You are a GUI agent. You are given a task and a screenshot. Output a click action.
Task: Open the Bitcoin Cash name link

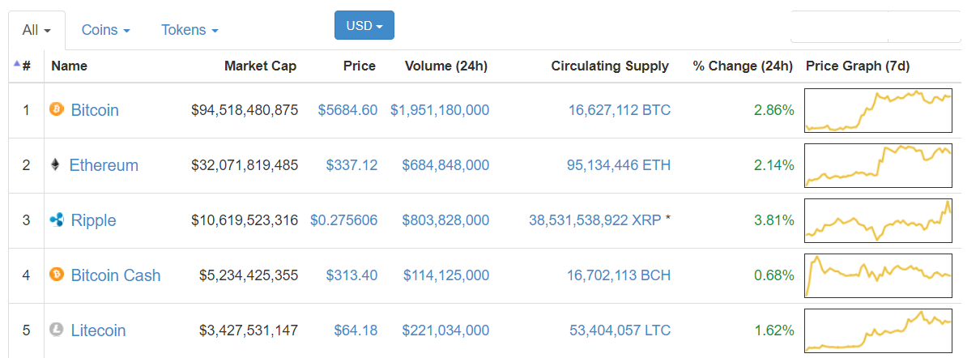tap(116, 275)
